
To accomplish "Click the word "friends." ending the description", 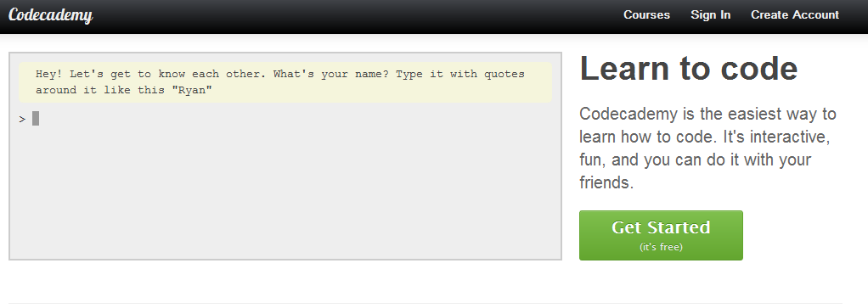I will coord(606,182).
